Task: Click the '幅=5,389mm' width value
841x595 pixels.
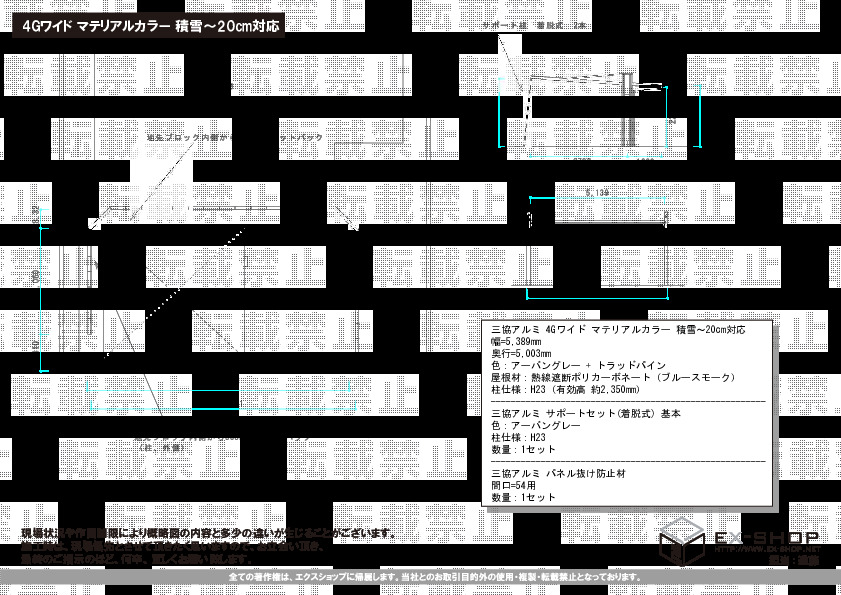Action: tap(516, 341)
